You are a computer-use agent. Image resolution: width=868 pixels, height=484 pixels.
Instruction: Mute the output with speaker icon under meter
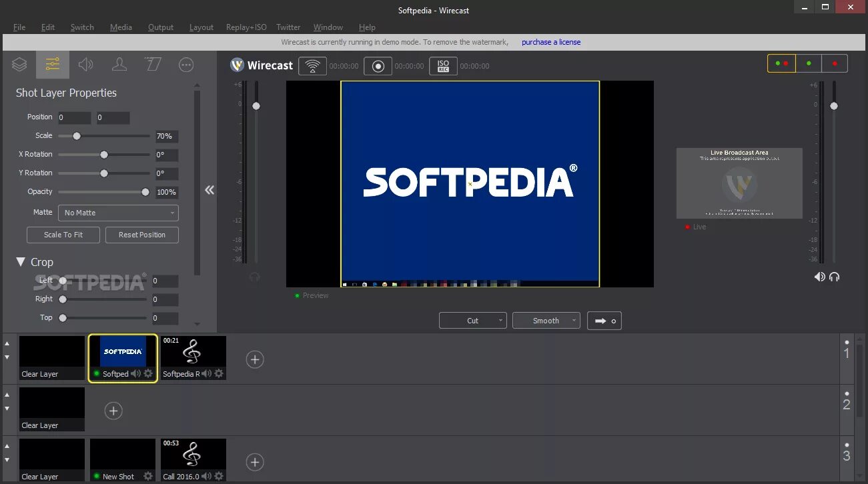tap(819, 277)
